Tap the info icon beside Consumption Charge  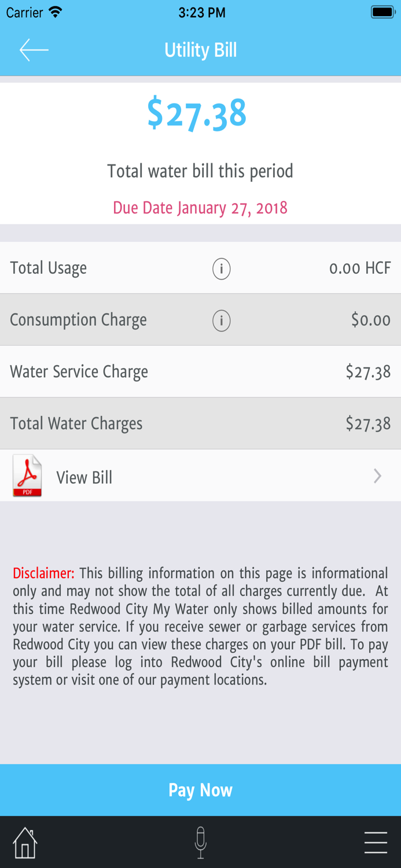221,320
